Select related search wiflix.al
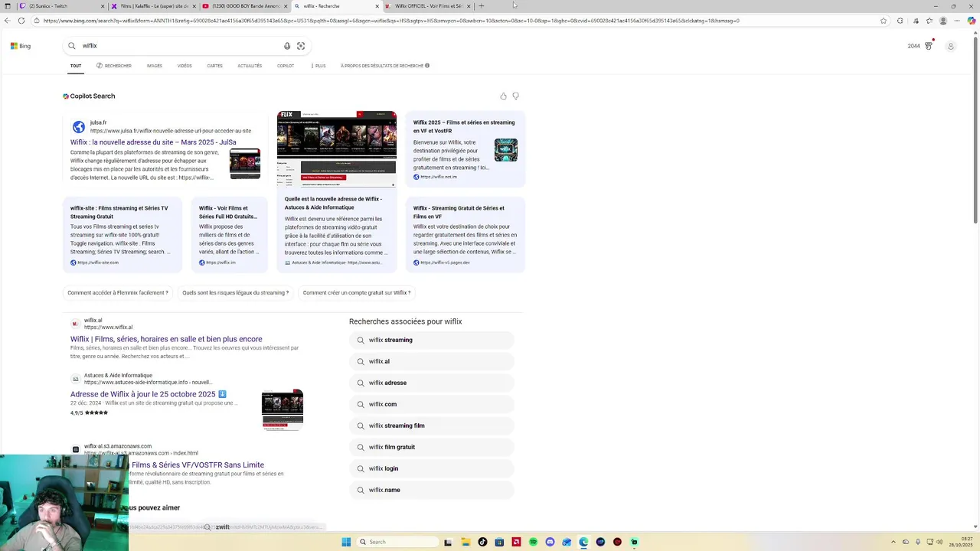Image resolution: width=980 pixels, height=551 pixels. (x=432, y=361)
